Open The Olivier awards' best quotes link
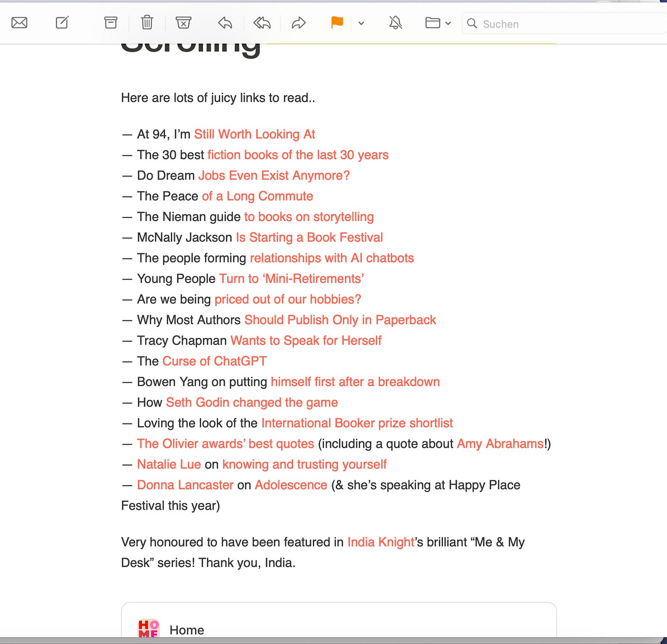Viewport: 667px width, 644px height. 225,444
